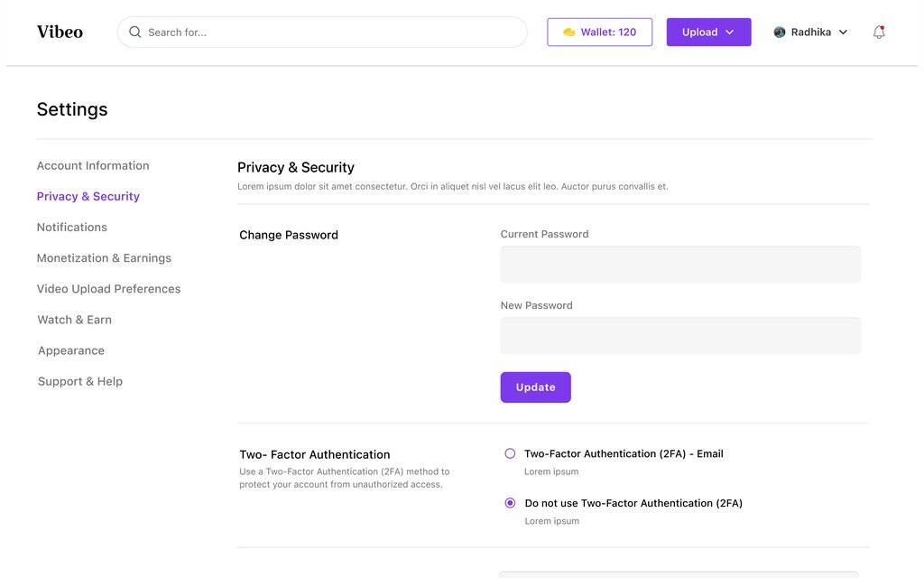The height and width of the screenshot is (578, 924).
Task: Select 2FA - Email radio option
Action: [510, 453]
